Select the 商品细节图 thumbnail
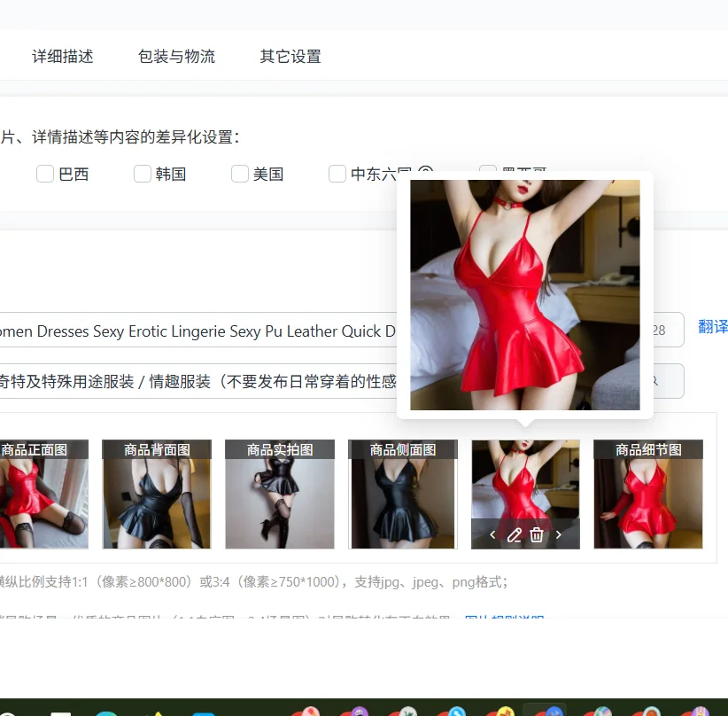Screen dimensions: 728x716 (648, 494)
